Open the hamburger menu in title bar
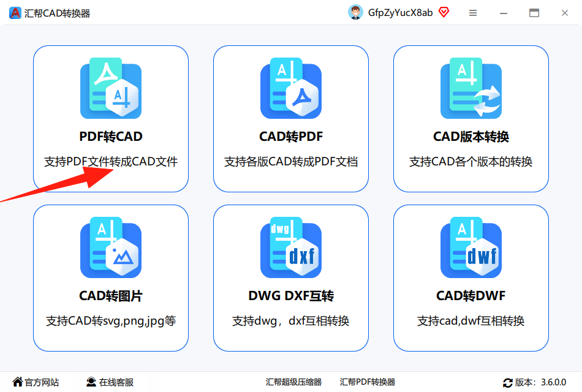The image size is (582, 392). click(473, 13)
